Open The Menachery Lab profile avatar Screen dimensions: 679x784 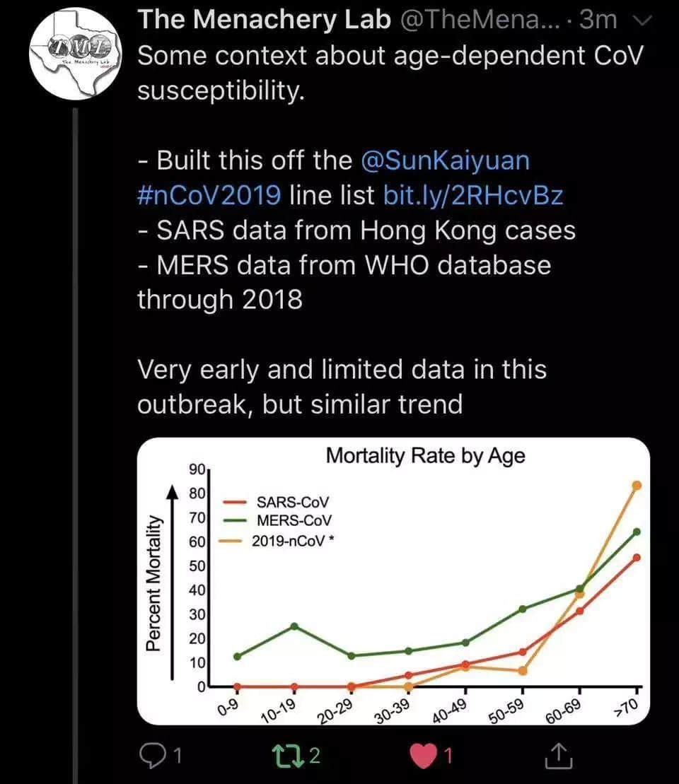76,54
